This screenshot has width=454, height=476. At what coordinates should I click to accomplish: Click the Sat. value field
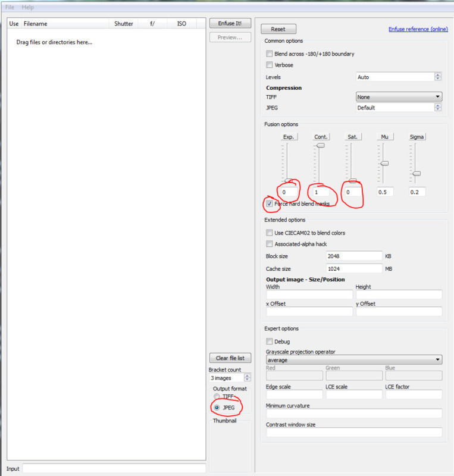click(353, 192)
